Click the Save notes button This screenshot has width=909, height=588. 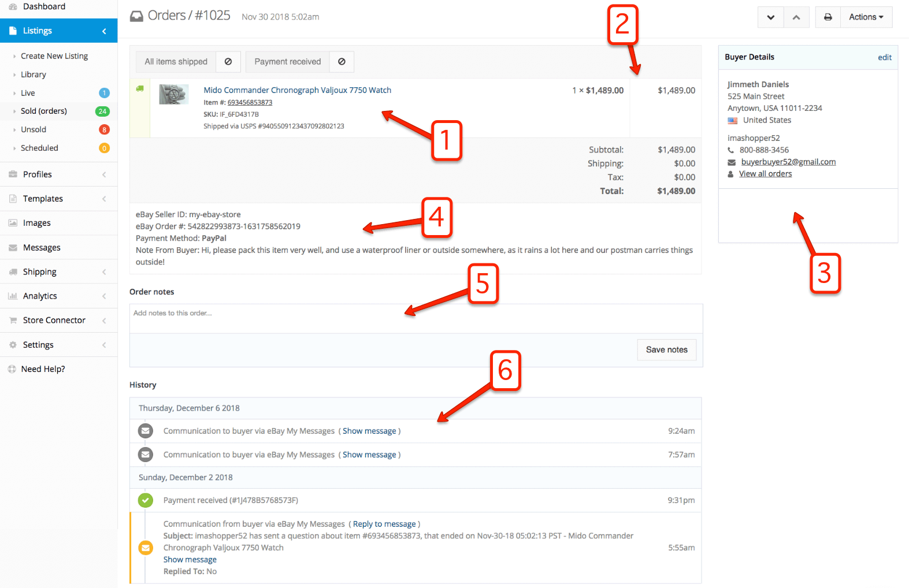[x=666, y=350]
